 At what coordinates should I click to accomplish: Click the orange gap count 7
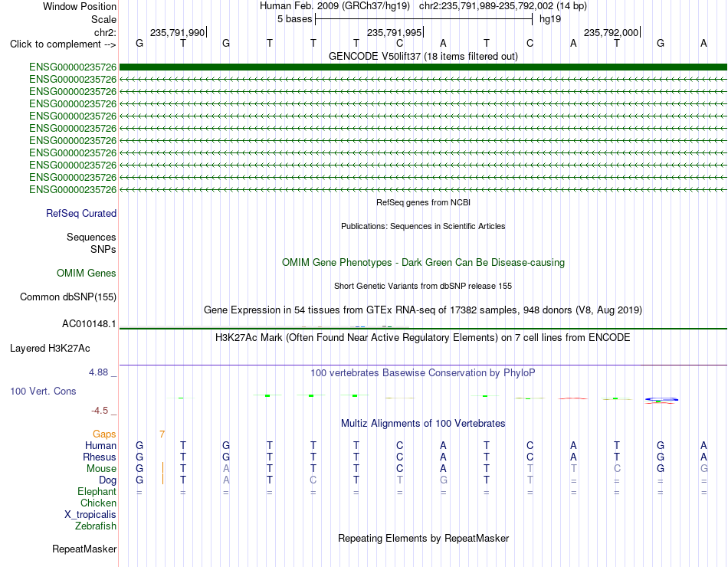(162, 434)
